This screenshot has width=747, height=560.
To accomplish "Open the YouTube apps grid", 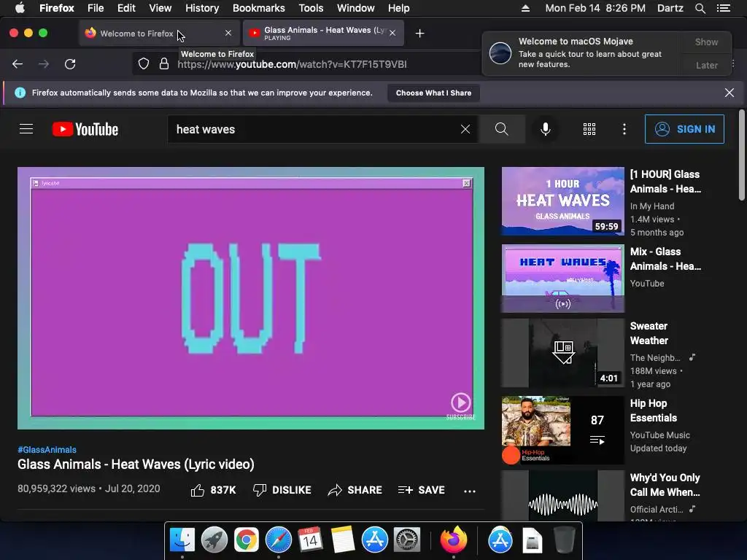I will click(x=589, y=129).
